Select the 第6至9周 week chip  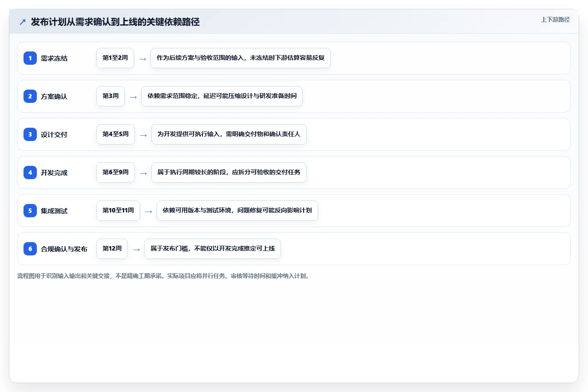tap(115, 172)
